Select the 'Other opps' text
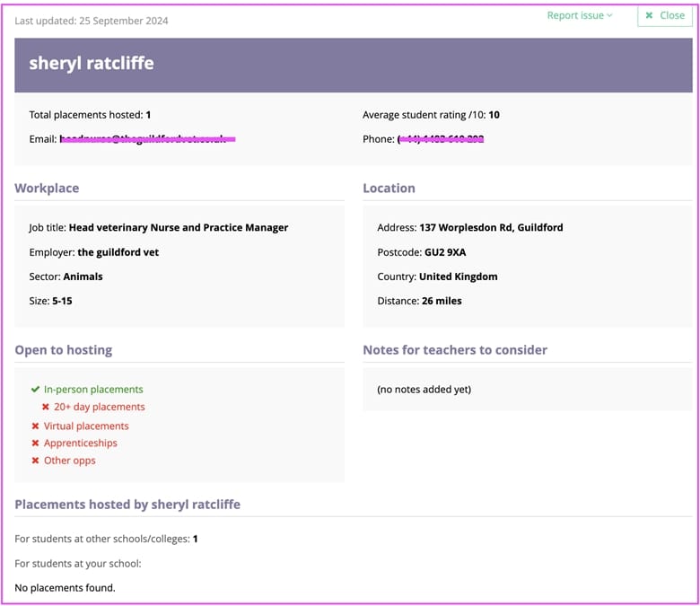700x606 pixels. [x=70, y=461]
